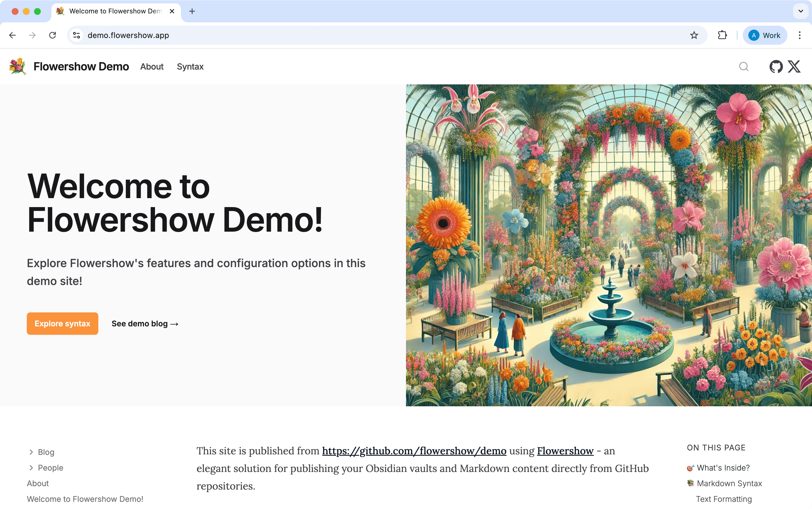This screenshot has height=508, width=812.
Task: Open the github.com/flowershow/demo link
Action: click(414, 451)
